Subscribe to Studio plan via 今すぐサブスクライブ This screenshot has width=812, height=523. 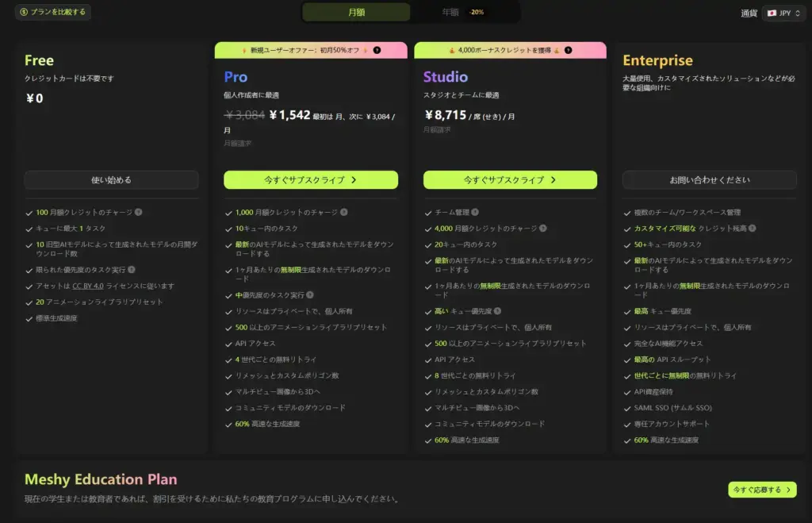510,180
